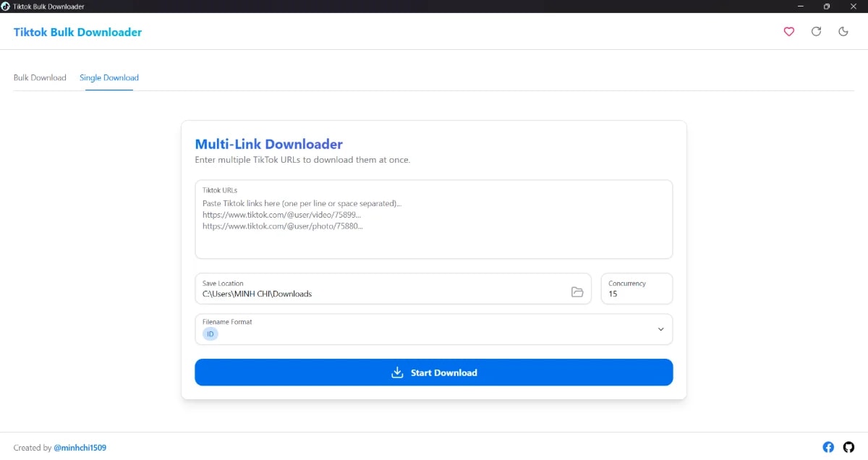Minimize the application window

[x=800, y=7]
